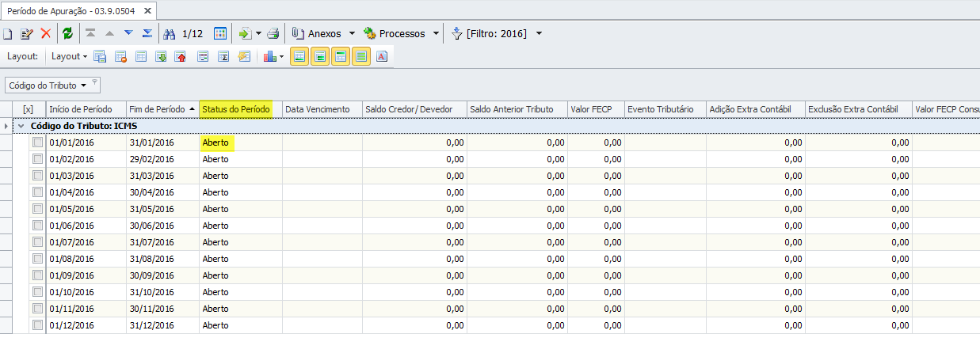Click the printer icon
The width and height of the screenshot is (980, 353).
273,34
